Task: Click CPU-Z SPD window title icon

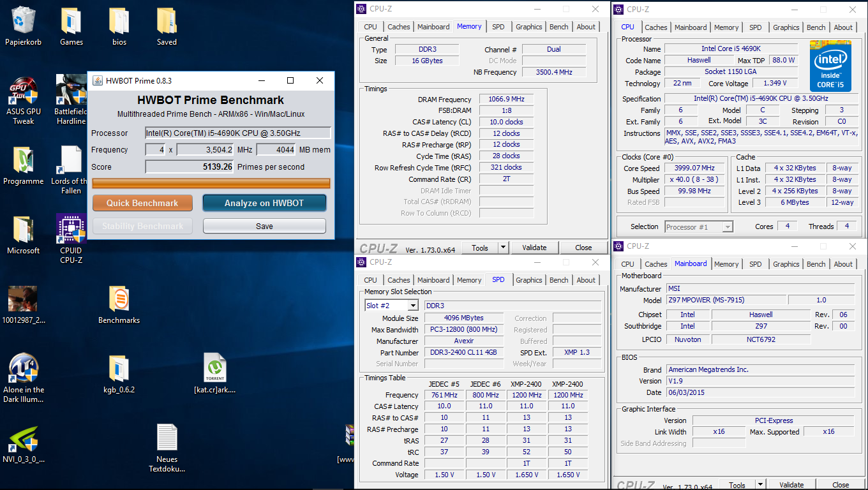Action: coord(363,262)
